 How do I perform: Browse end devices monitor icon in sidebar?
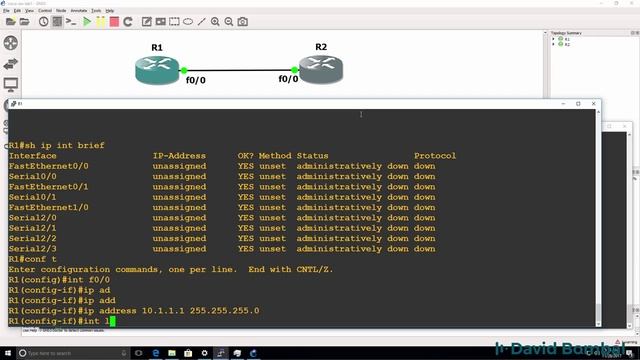[11, 85]
